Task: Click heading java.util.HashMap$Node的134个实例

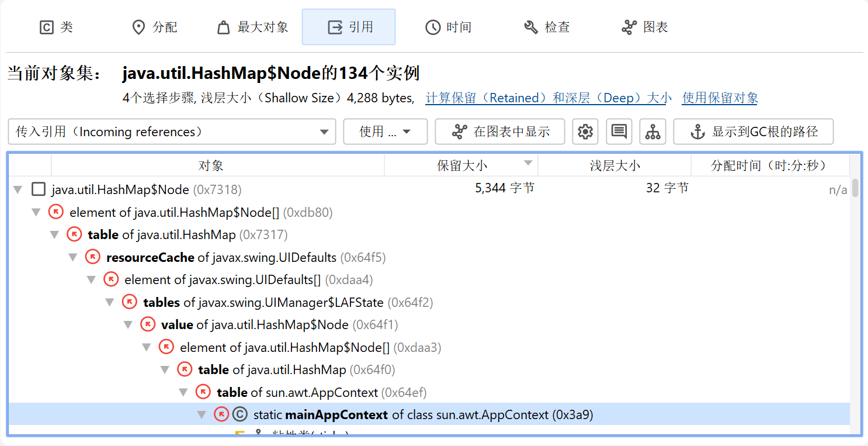Action: click(271, 74)
